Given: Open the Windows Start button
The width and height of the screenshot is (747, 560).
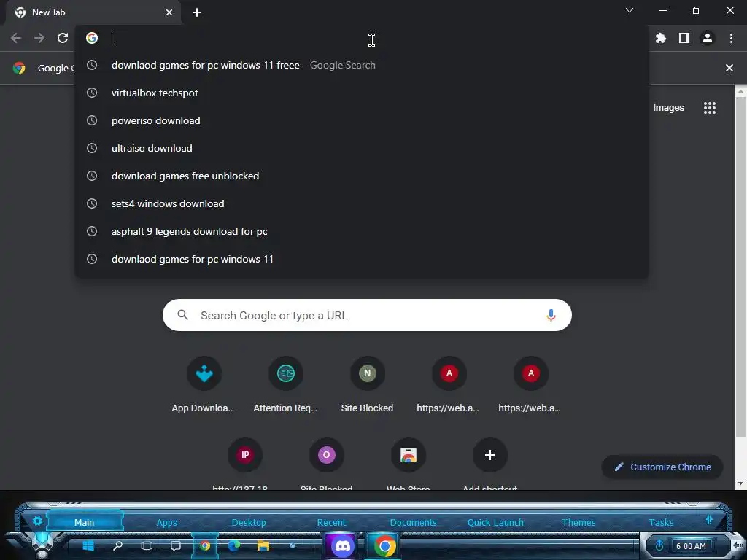Looking at the screenshot, I should (88, 545).
